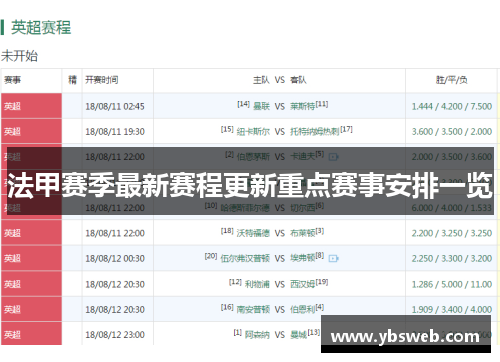Image resolution: width=500 pixels, height=362 pixels.
Task: Open the 莱斯特 team link
Action: tap(302, 106)
